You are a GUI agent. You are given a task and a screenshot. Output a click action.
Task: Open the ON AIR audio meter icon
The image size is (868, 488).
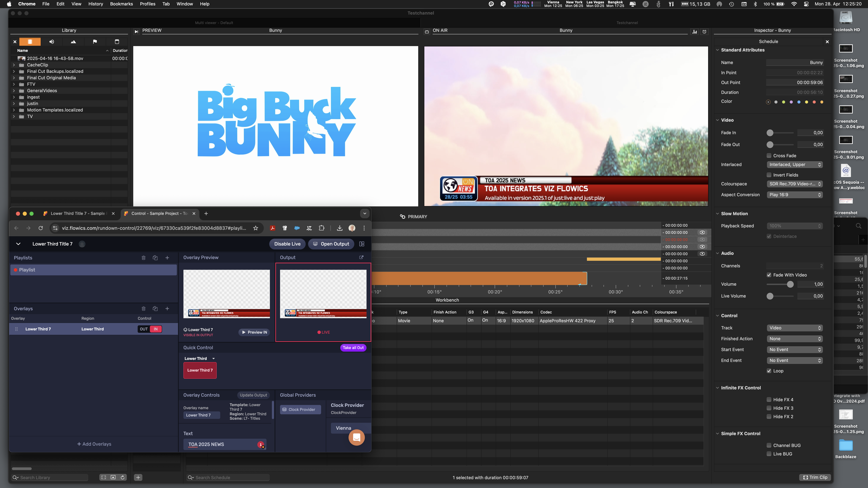694,32
